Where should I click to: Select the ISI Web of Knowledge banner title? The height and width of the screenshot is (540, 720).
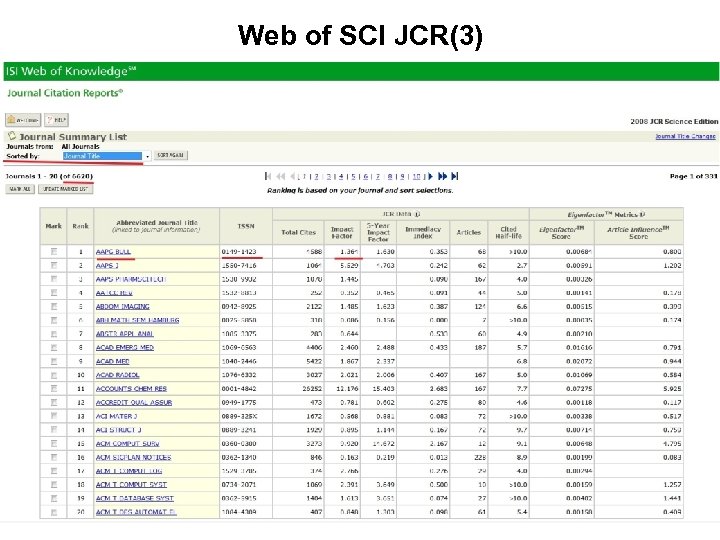pos(71,71)
